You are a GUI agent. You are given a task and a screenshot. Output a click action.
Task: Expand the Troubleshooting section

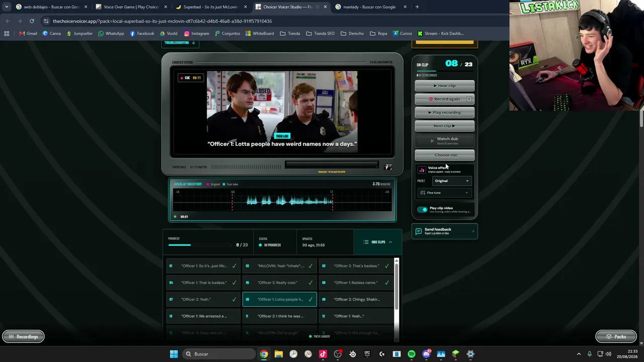pos(180,43)
